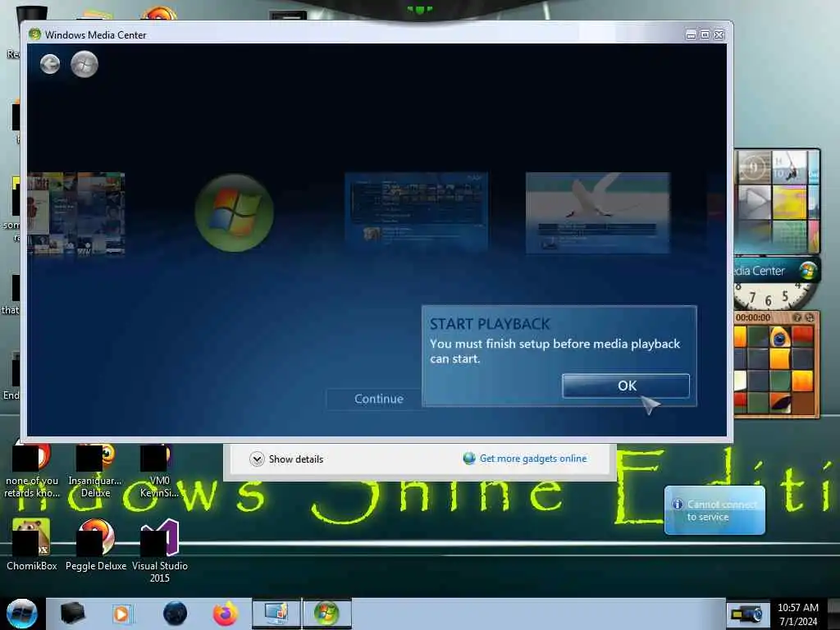Select the photo collage thumbnail in Media Center
This screenshot has width=840, height=630.
(x=76, y=212)
